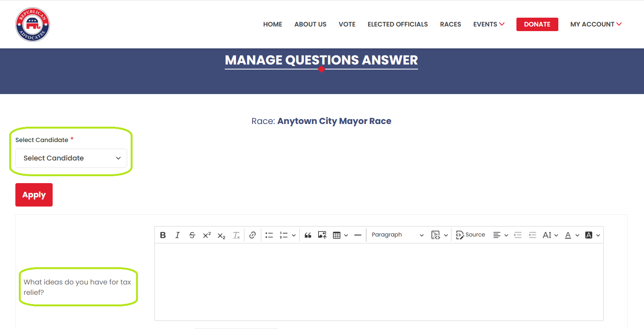Click inside the answer text editor area

click(379, 282)
